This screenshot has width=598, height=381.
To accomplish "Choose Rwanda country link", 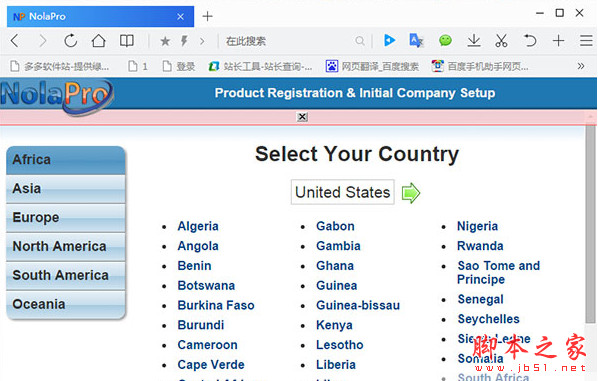I will [x=480, y=246].
